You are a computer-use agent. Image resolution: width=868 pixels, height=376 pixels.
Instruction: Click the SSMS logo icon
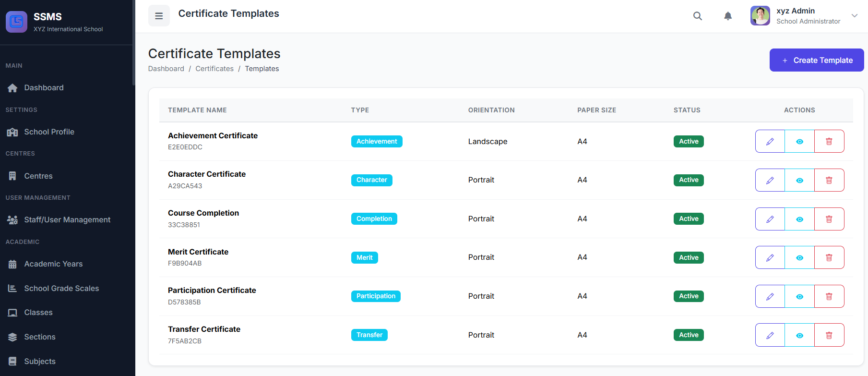[16, 22]
